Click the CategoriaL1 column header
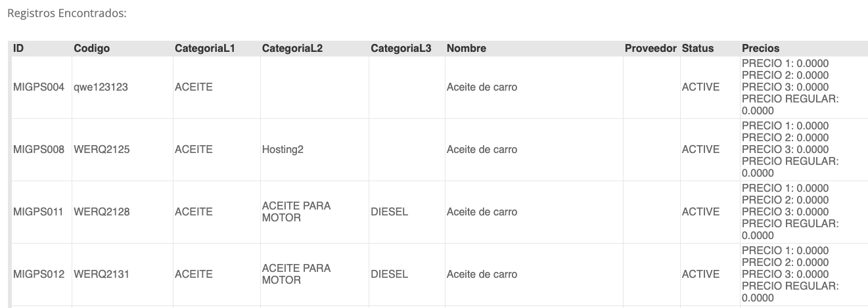Viewport: 868px width, 308px height. [x=204, y=49]
